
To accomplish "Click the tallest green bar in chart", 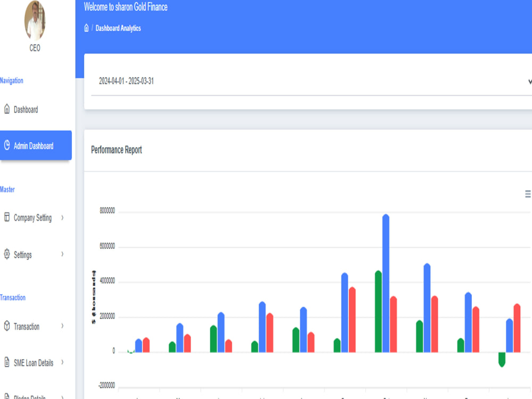I will click(378, 311).
